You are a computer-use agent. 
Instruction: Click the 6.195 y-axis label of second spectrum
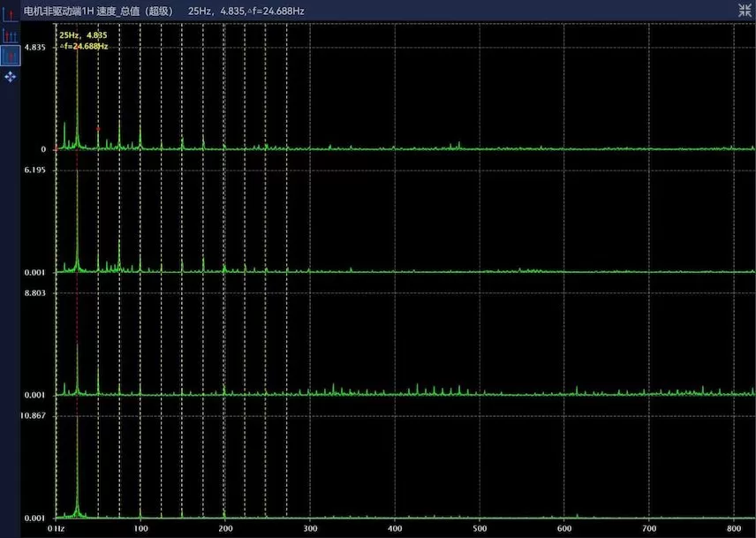[35, 169]
